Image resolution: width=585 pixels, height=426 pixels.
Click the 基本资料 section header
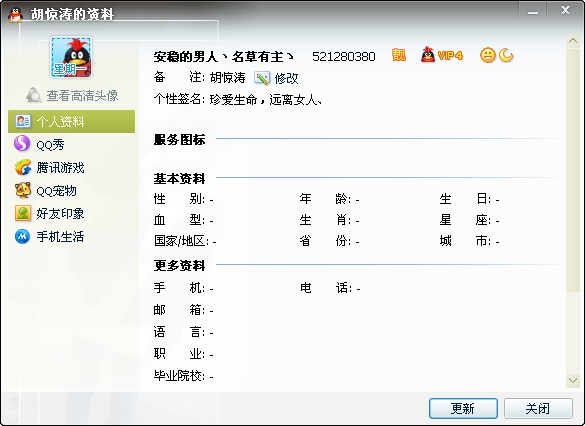(x=179, y=179)
